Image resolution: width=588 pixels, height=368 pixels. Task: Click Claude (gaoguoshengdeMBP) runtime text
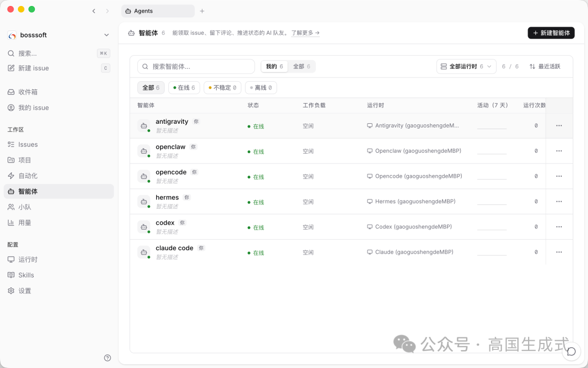point(414,252)
